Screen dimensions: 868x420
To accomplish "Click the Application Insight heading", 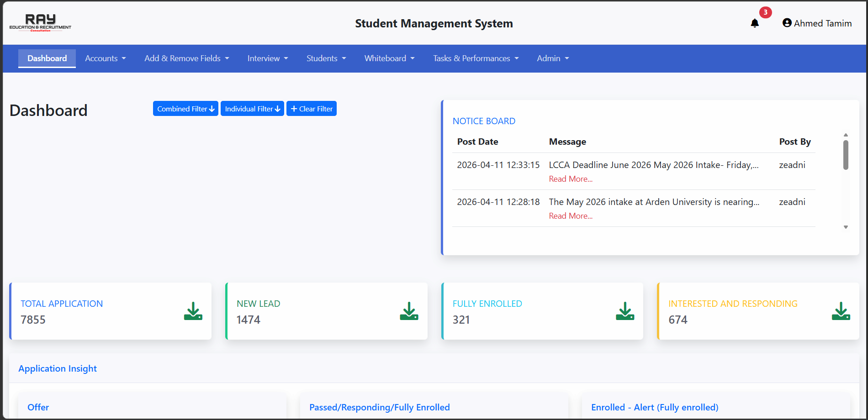I will click(x=58, y=368).
